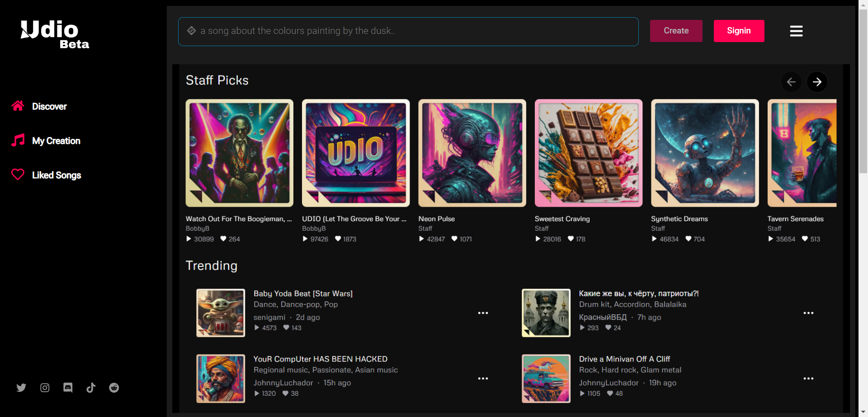Image resolution: width=868 pixels, height=417 pixels.
Task: Open the TikTok social link icon
Action: click(91, 388)
